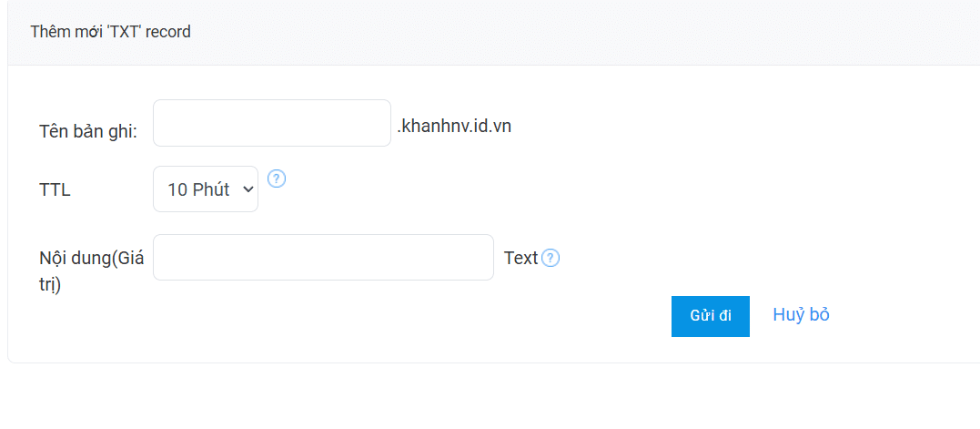Click the help icon next to TTL dropdown
Screen dimensions: 980x429
278,179
